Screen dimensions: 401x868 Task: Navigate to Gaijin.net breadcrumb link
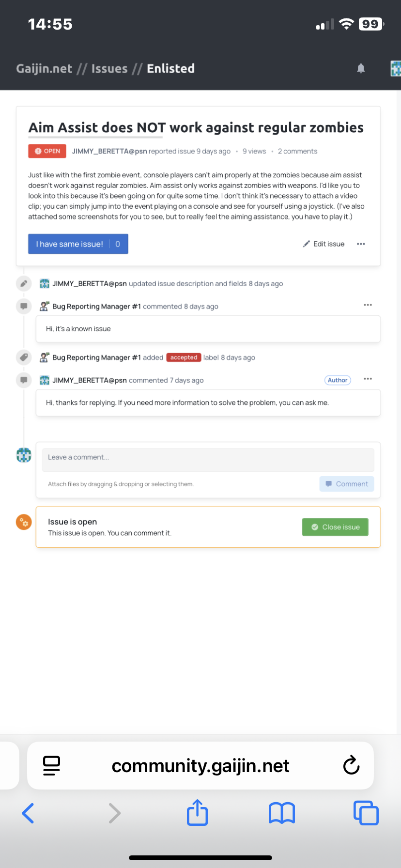tap(44, 69)
